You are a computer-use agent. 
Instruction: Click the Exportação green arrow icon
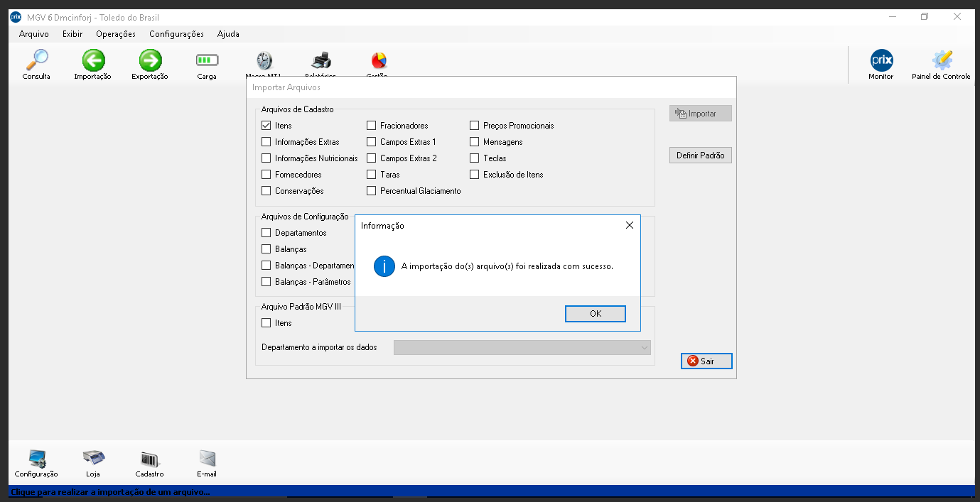(150, 60)
